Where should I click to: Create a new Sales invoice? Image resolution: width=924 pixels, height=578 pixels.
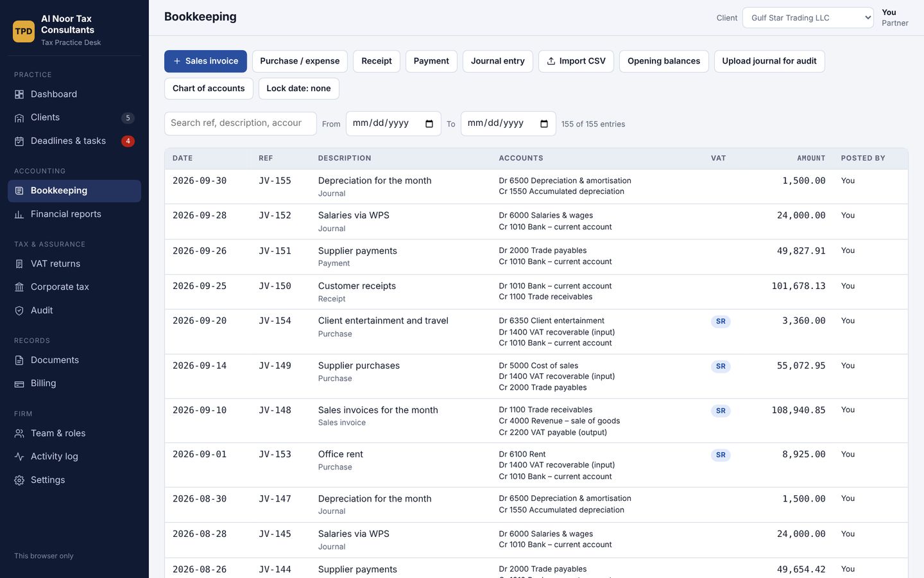[x=205, y=61]
